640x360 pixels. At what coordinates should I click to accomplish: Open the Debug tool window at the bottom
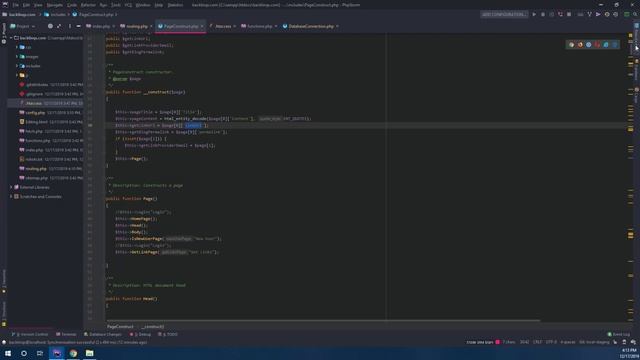140,334
